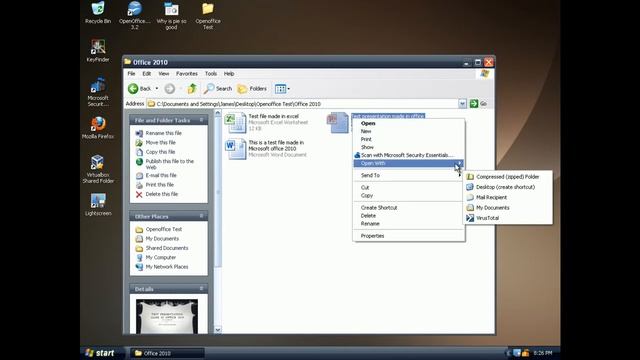Image resolution: width=640 pixels, height=360 pixels.
Task: Select the 'Why is pie so good' desktop file
Action: [x=171, y=15]
